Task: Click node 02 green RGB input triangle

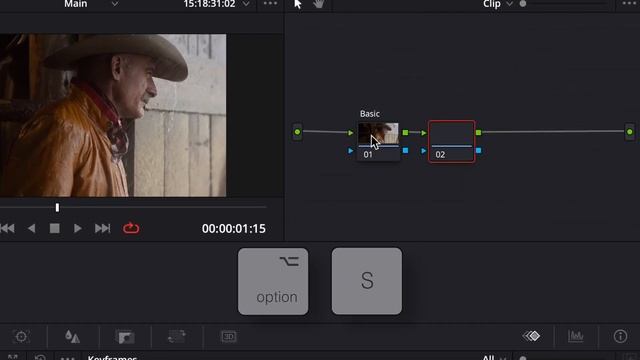Action: click(x=424, y=133)
